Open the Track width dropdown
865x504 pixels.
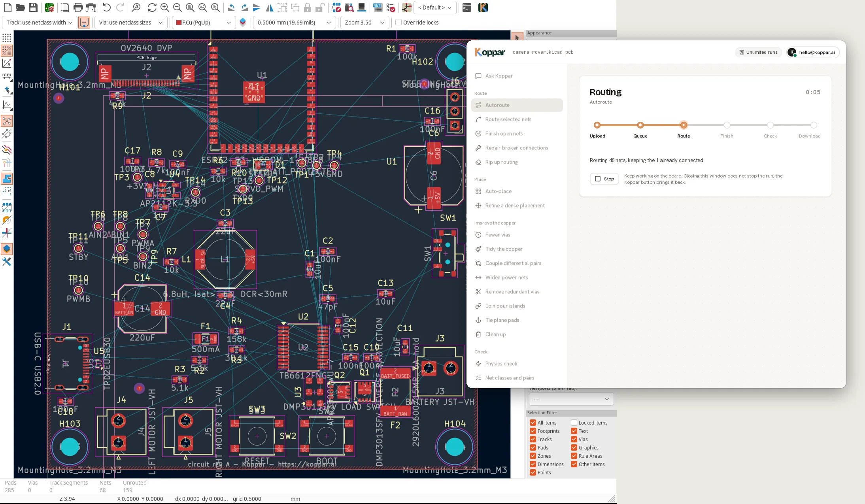(40, 23)
